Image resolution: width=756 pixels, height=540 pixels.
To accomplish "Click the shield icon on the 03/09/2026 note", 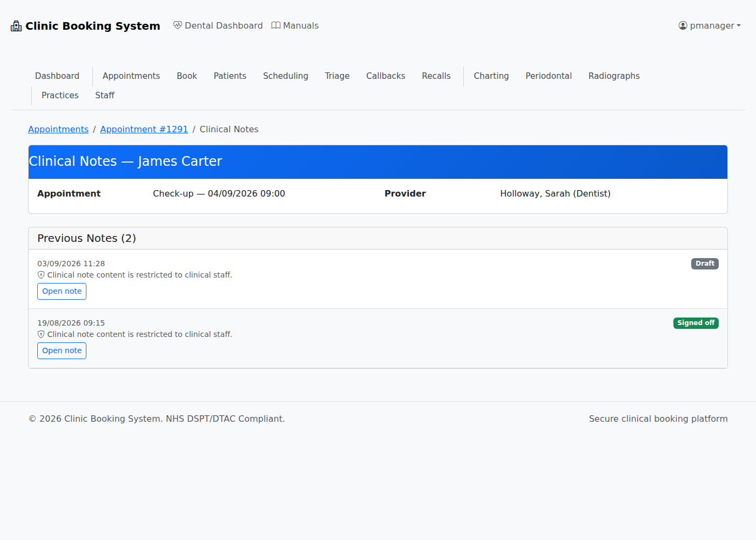I will tap(41, 275).
